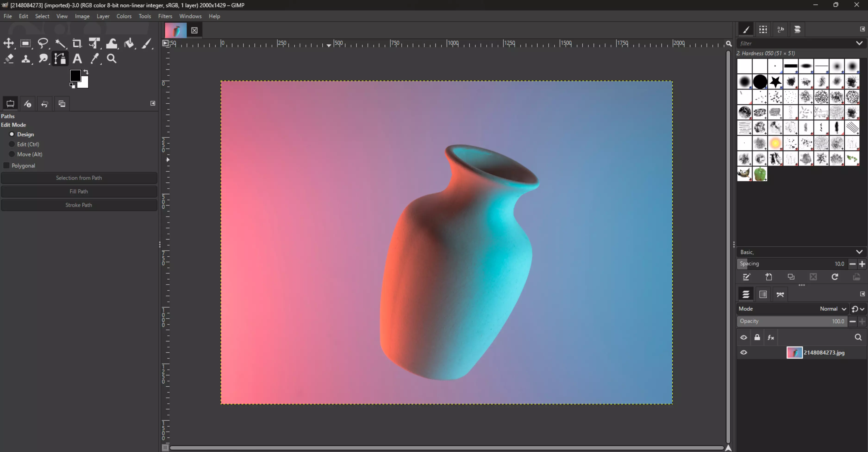Pick the Color Picker tool
Image resolution: width=868 pixels, height=452 pixels.
(x=95, y=58)
